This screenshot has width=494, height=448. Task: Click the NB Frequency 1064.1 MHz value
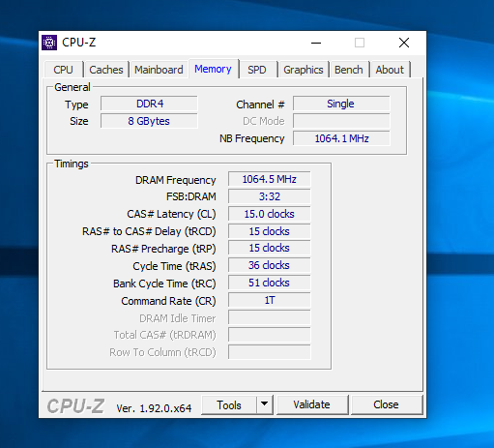coord(341,138)
